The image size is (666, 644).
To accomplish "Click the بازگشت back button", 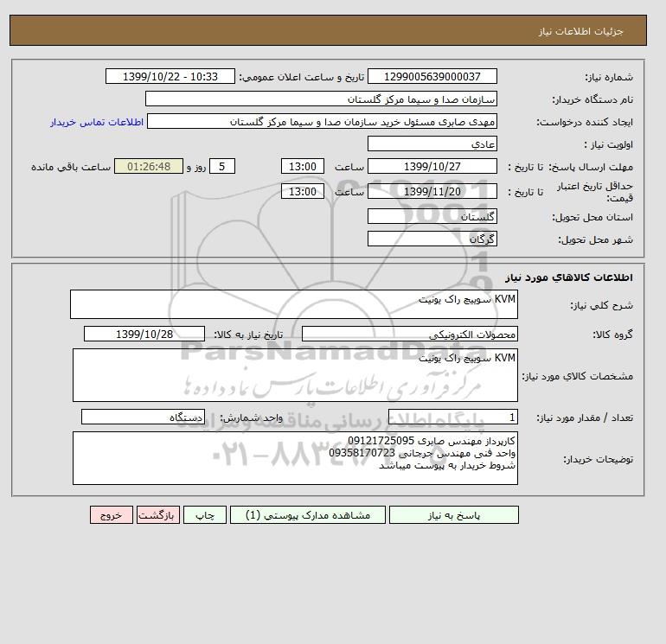I will [158, 515].
